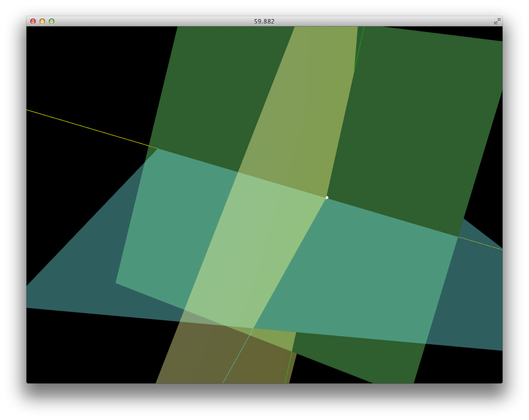Click the window title text "59.882"
This screenshot has width=529, height=420.
pos(264,22)
